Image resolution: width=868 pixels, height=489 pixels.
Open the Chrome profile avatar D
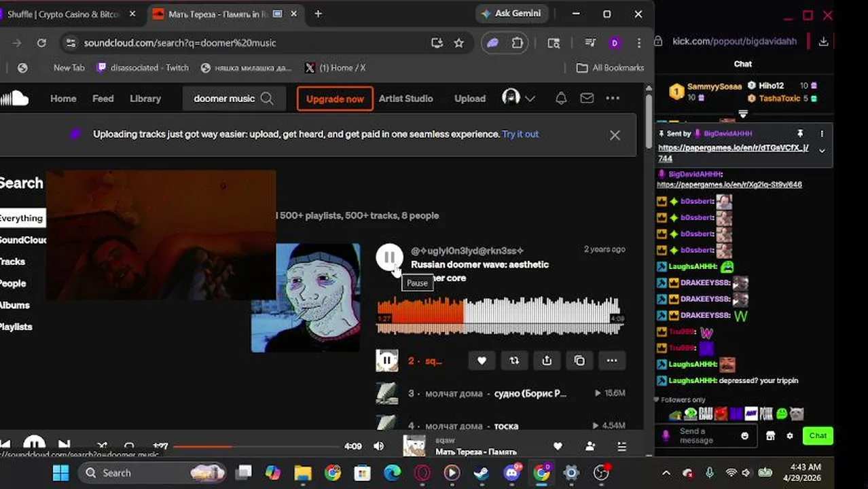(x=614, y=43)
